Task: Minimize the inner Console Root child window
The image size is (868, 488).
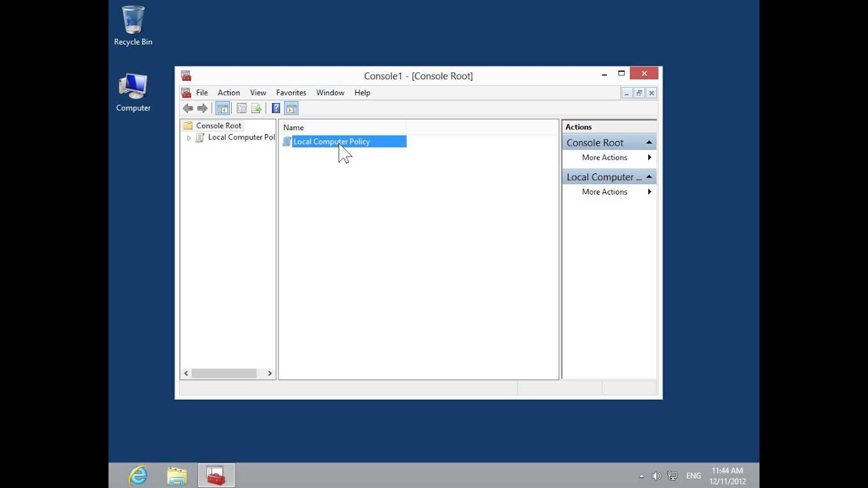Action: 627,93
